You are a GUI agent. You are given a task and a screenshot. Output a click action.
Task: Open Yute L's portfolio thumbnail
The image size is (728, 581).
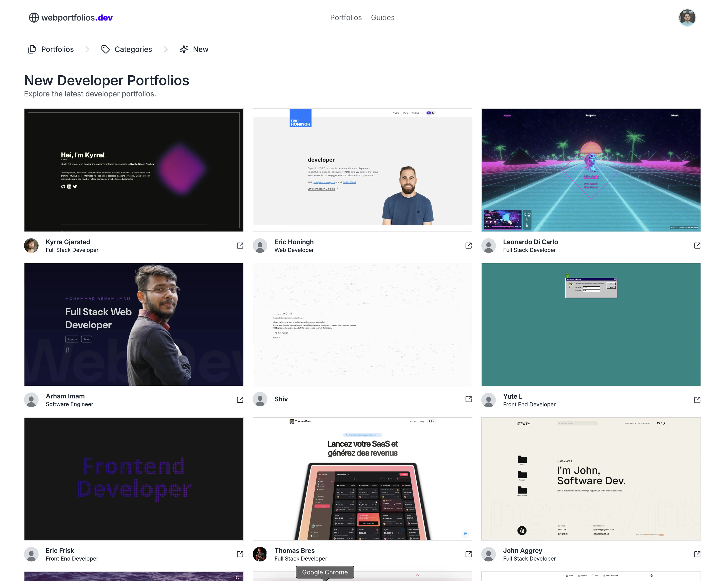pyautogui.click(x=591, y=324)
